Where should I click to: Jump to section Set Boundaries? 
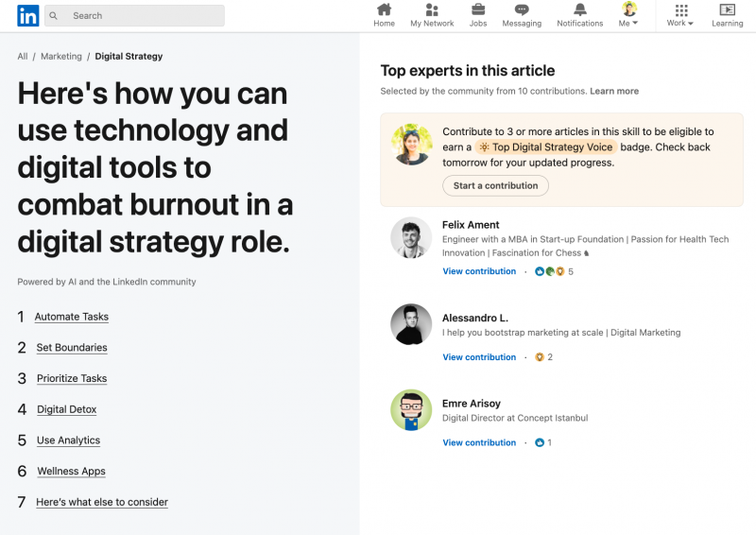click(x=72, y=347)
